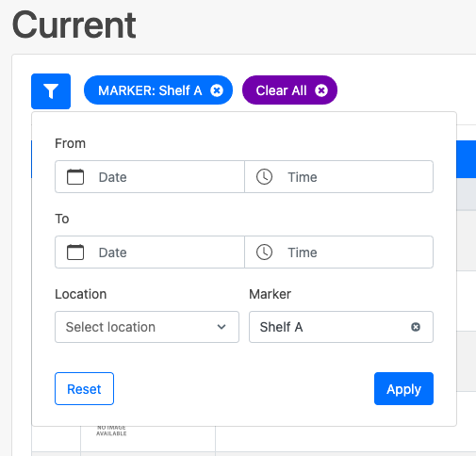Click the Location label
This screenshot has width=476, height=456.
point(81,294)
